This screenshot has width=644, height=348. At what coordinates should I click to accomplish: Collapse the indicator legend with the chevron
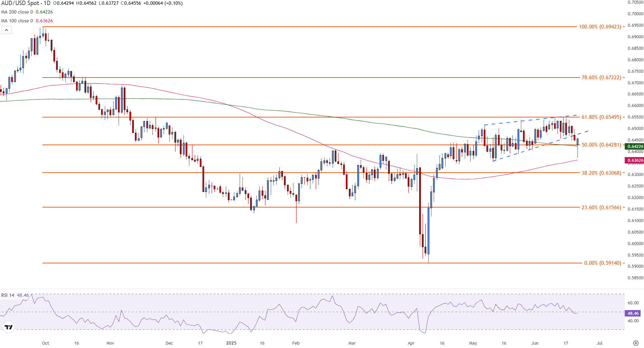point(6,30)
